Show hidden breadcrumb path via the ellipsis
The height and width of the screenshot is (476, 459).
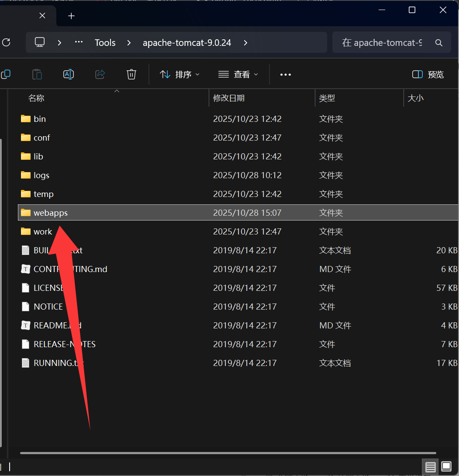click(79, 42)
